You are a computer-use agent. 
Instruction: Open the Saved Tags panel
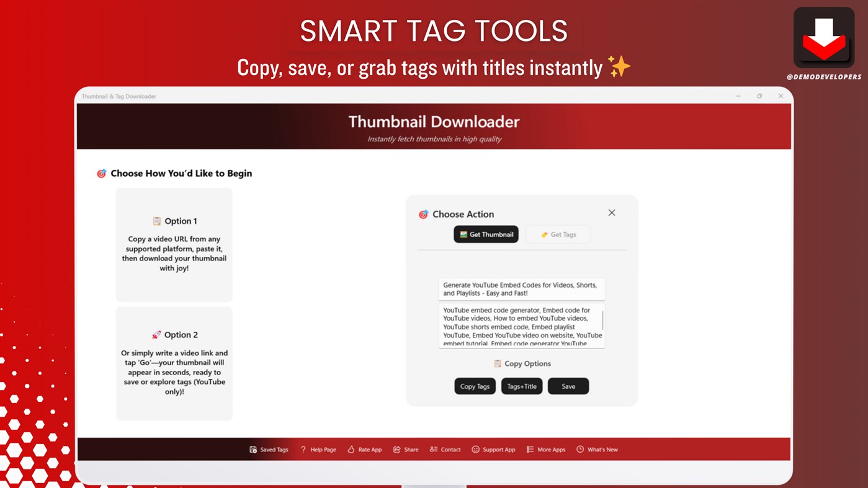(x=268, y=449)
